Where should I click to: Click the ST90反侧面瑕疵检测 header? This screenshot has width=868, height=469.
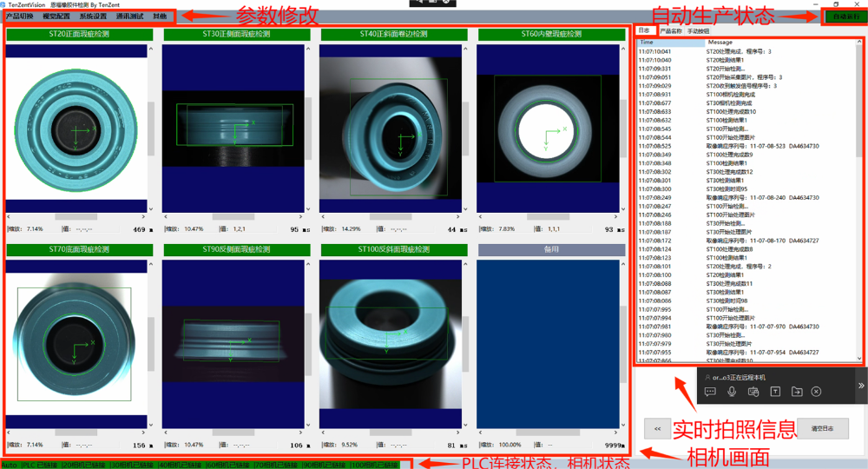point(236,250)
